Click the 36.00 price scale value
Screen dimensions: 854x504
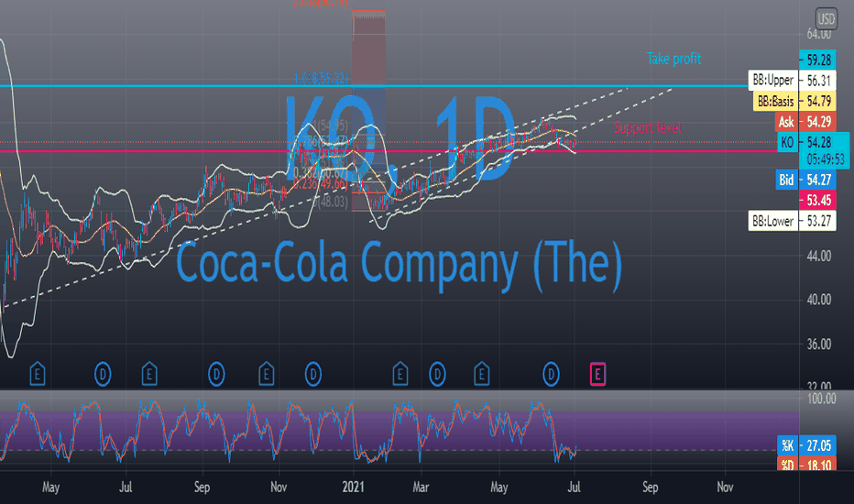coord(818,345)
